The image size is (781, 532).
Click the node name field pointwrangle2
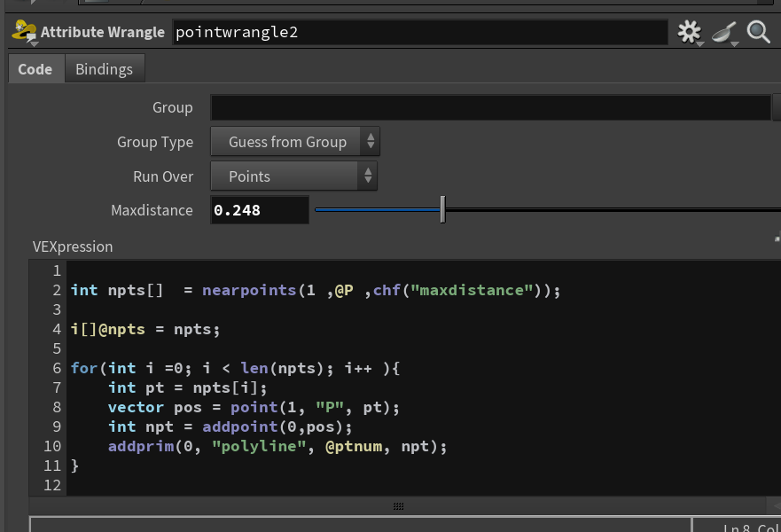coord(420,33)
